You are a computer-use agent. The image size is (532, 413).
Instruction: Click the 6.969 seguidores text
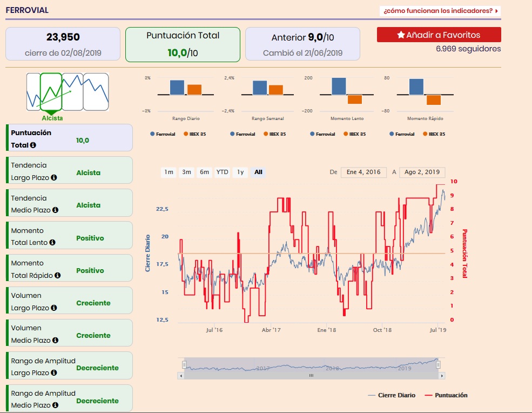[468, 49]
